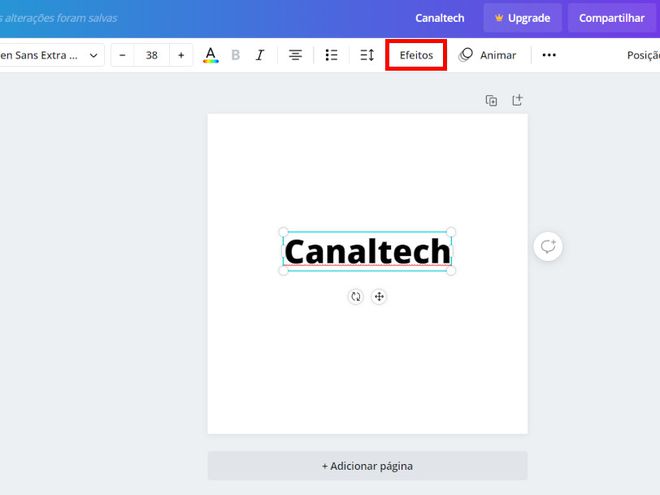This screenshot has width=660, height=495.
Task: Open the font family dropdown
Action: pyautogui.click(x=51, y=55)
